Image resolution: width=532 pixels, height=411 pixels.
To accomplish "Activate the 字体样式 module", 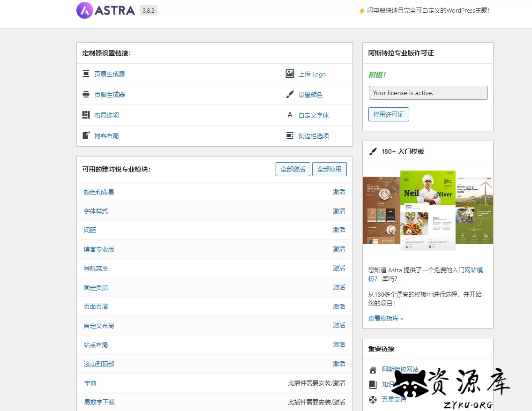I will [x=339, y=211].
